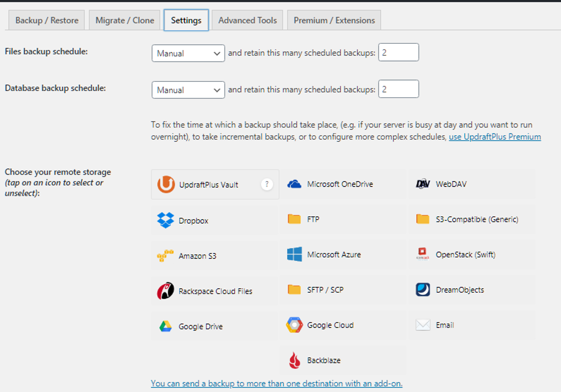Switch to the Backup / Restore tab
This screenshot has width=561, height=392.
pos(47,20)
